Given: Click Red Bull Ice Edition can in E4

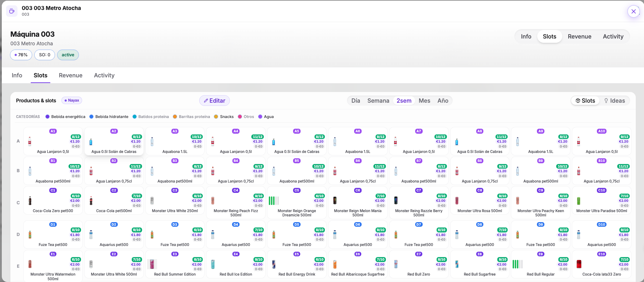Looking at the screenshot, I should coord(213,264).
